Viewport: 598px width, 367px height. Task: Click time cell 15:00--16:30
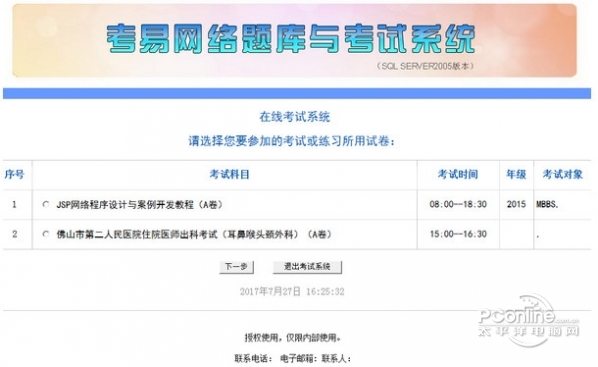(458, 234)
